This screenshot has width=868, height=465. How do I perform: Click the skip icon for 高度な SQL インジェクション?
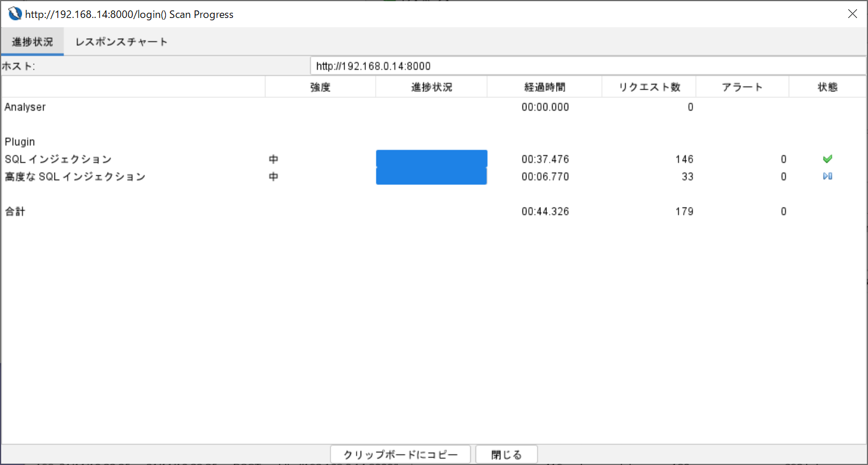[x=827, y=176]
